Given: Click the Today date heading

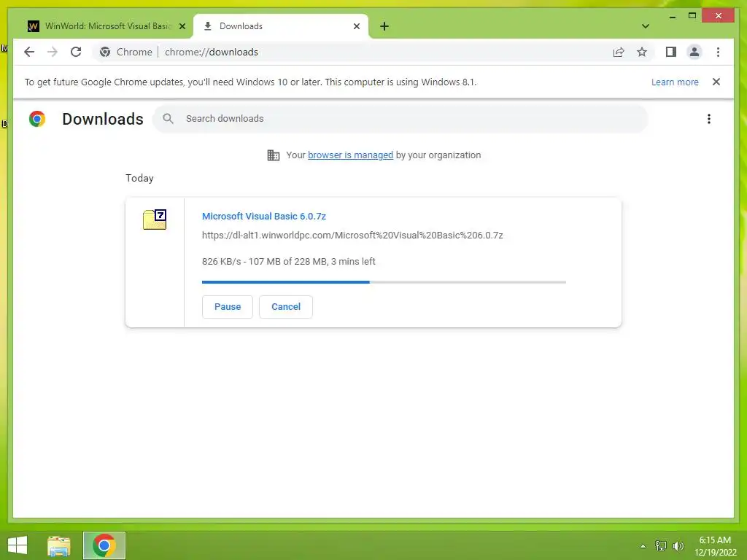Looking at the screenshot, I should [x=139, y=178].
